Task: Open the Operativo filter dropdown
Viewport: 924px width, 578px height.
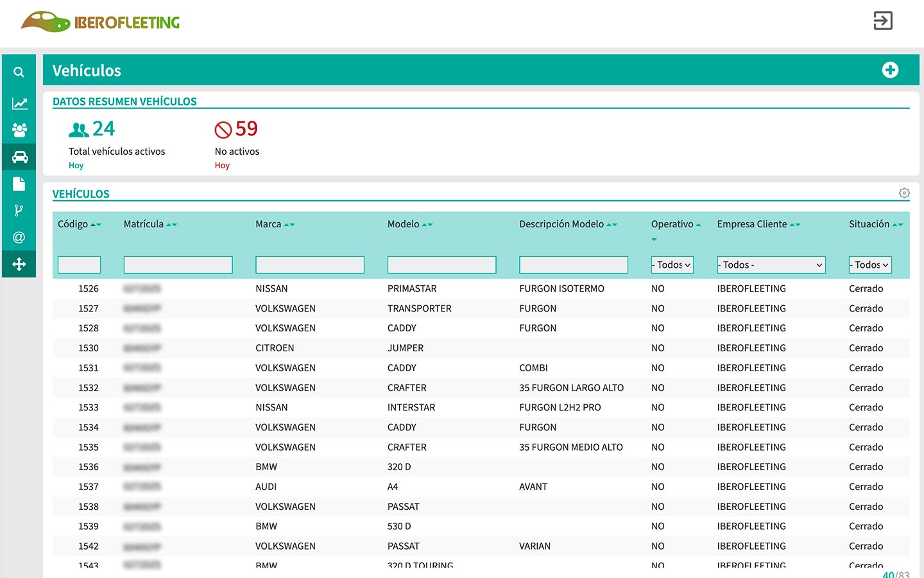Action: 672,265
